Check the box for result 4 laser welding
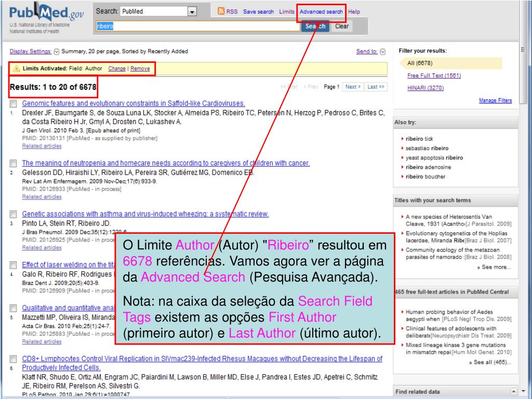The height and width of the screenshot is (399, 532). tap(13, 265)
